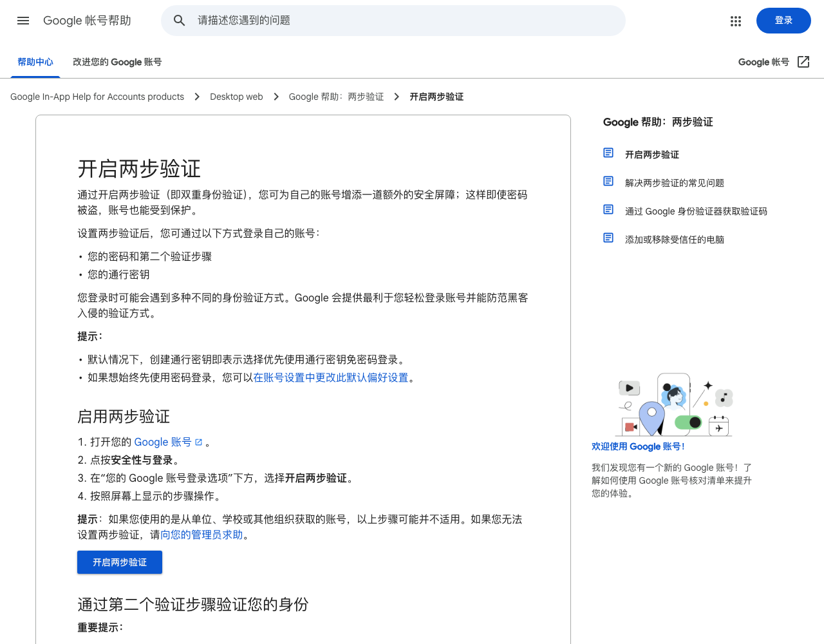Go to Google In-App Help for Accounts products breadcrumb
Image resolution: width=824 pixels, height=644 pixels.
[97, 97]
